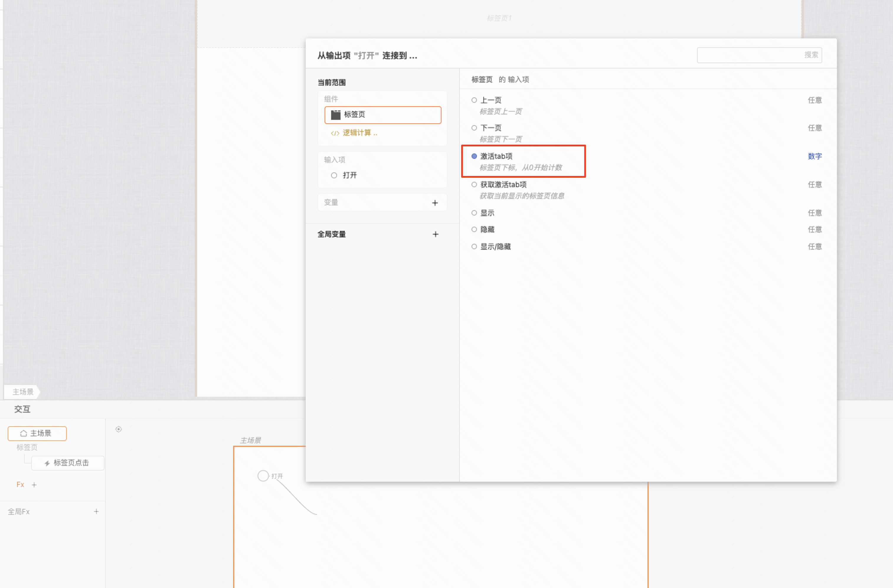This screenshot has height=588, width=893.
Task: Select the 显示 input radio
Action: [x=474, y=213]
